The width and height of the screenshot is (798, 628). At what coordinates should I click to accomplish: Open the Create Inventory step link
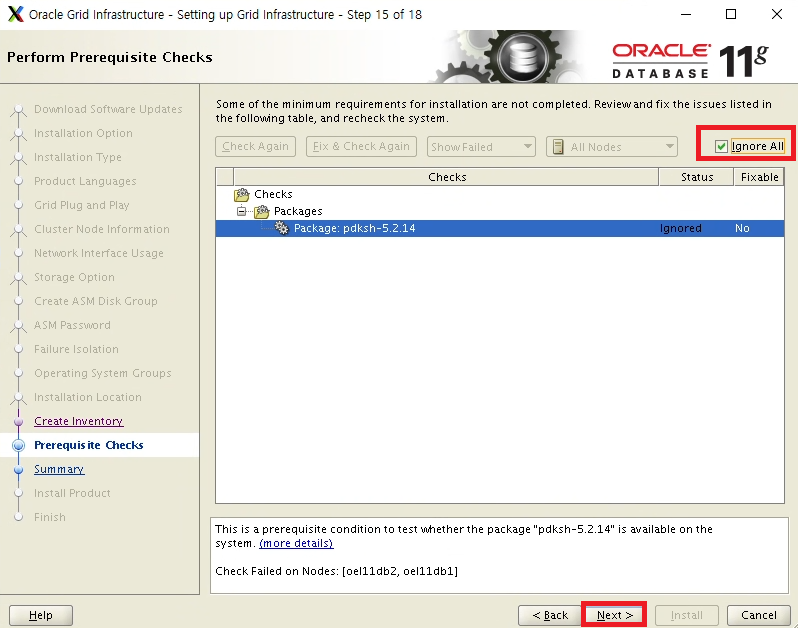(78, 421)
